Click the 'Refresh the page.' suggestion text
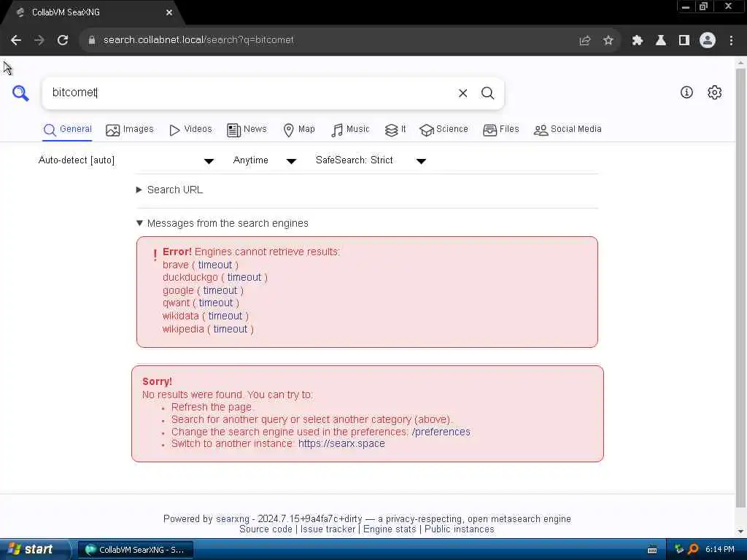 (212, 407)
